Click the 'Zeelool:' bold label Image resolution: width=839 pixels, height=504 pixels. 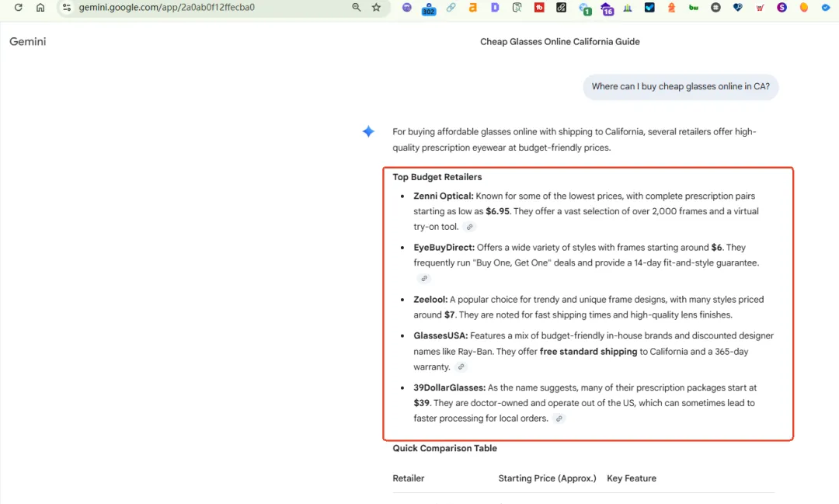(x=430, y=300)
